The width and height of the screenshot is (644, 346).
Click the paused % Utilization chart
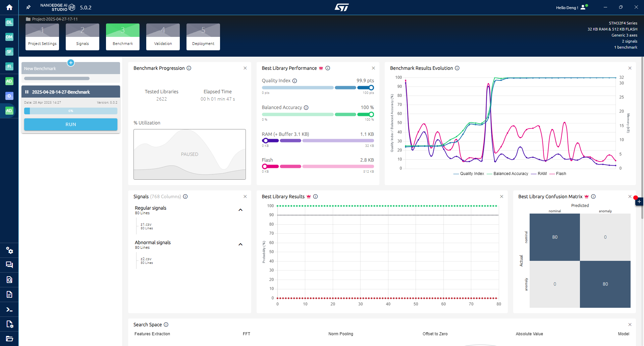190,154
